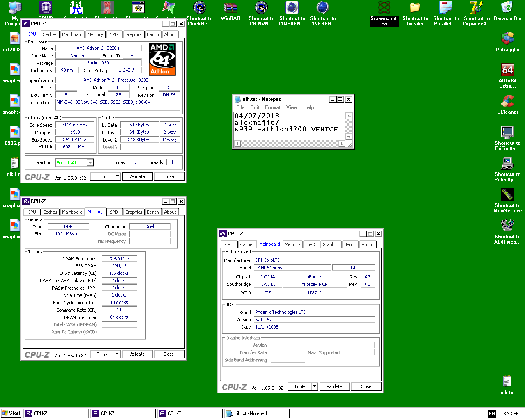
Task: Launch the CG-NVN shortcut icon
Action: tap(261, 7)
